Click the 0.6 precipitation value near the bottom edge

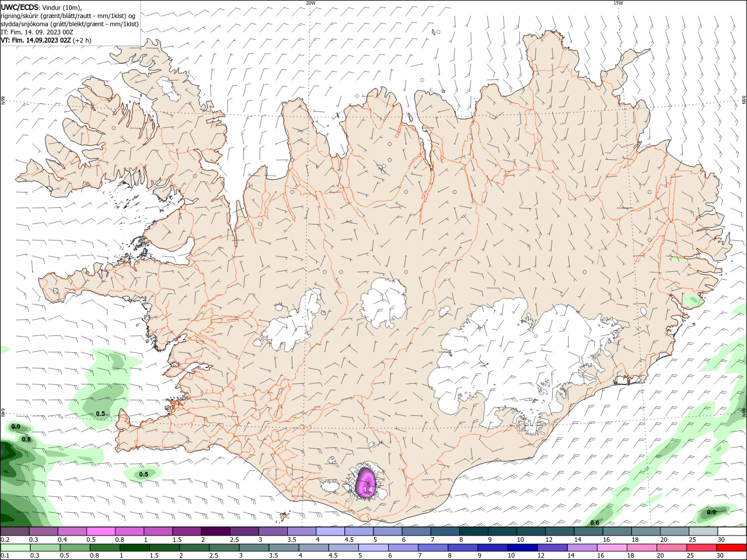tap(595, 523)
